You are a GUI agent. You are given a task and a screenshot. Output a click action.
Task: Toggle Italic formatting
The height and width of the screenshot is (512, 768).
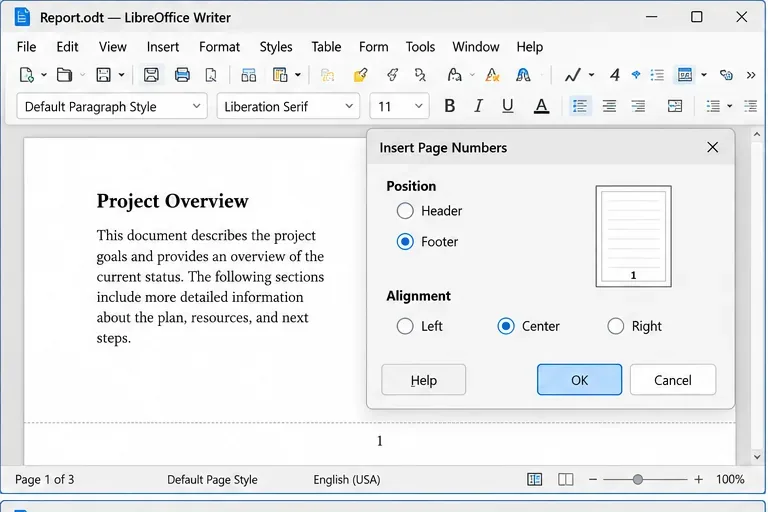tap(479, 106)
